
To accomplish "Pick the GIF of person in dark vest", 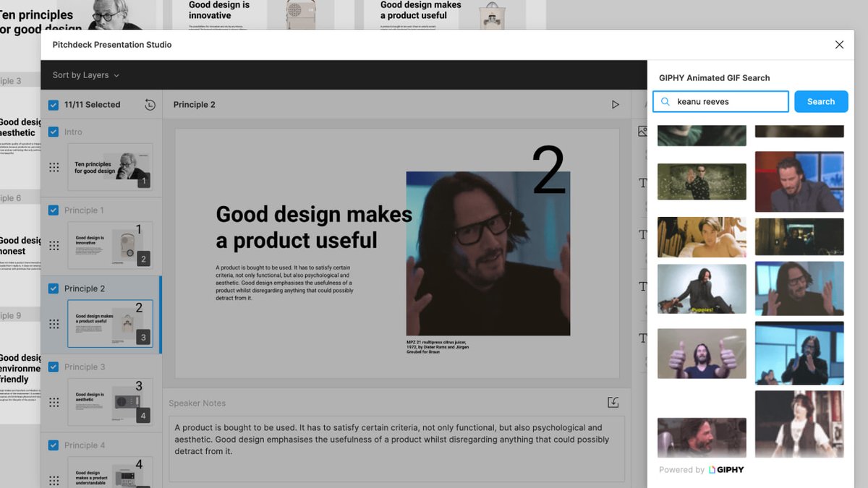I will click(799, 424).
